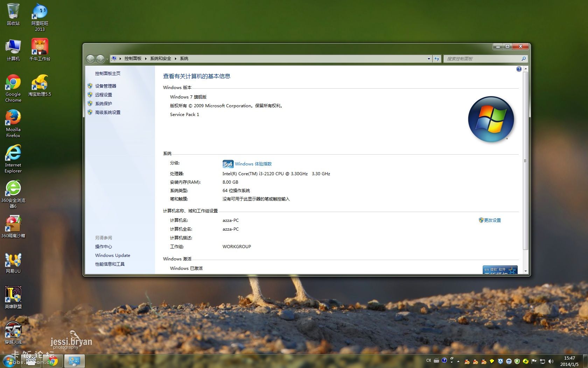Screen dimensions: 588x368
Task: Open the Windows 体验指数 link
Action: (x=253, y=164)
